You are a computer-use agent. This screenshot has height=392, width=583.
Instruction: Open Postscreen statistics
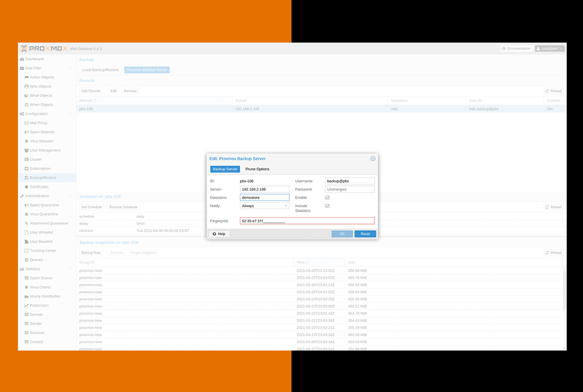tap(39, 305)
